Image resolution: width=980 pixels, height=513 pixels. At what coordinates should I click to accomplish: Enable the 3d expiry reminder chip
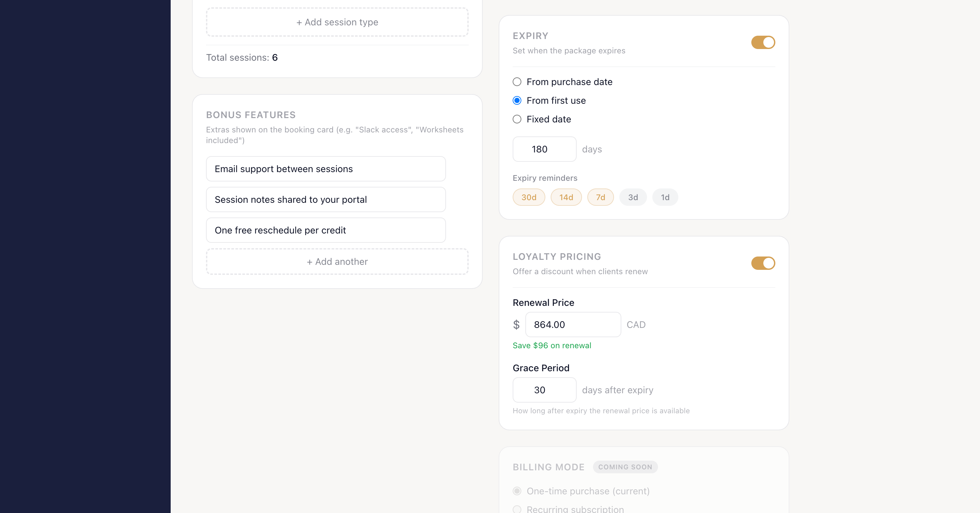[x=633, y=197]
